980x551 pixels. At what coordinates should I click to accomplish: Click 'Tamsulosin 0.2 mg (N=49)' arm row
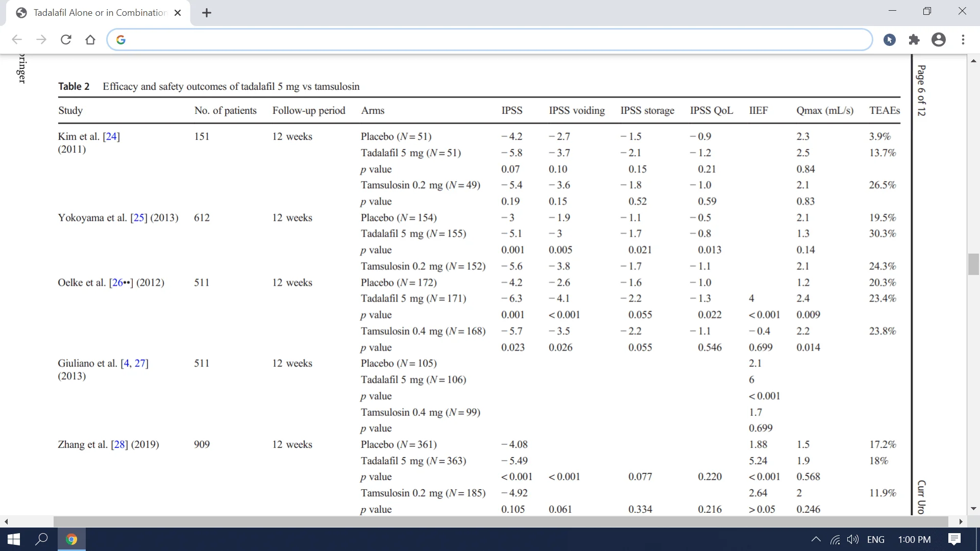(x=421, y=185)
